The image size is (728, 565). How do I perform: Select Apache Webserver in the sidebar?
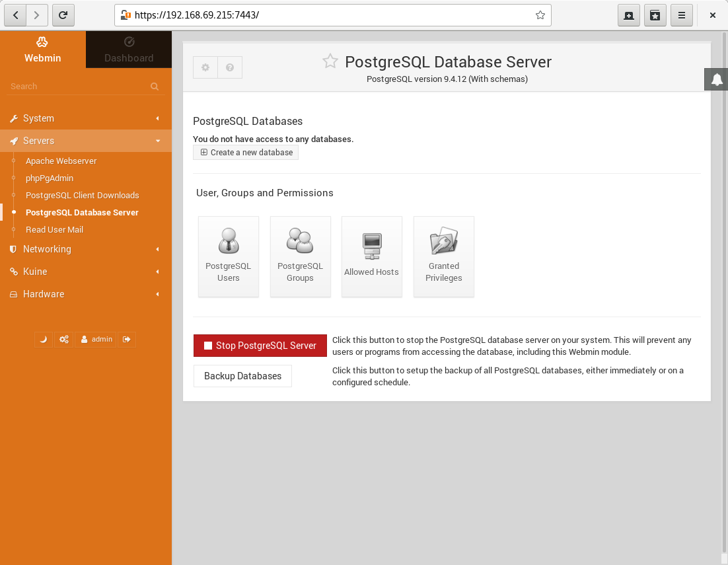coord(61,161)
